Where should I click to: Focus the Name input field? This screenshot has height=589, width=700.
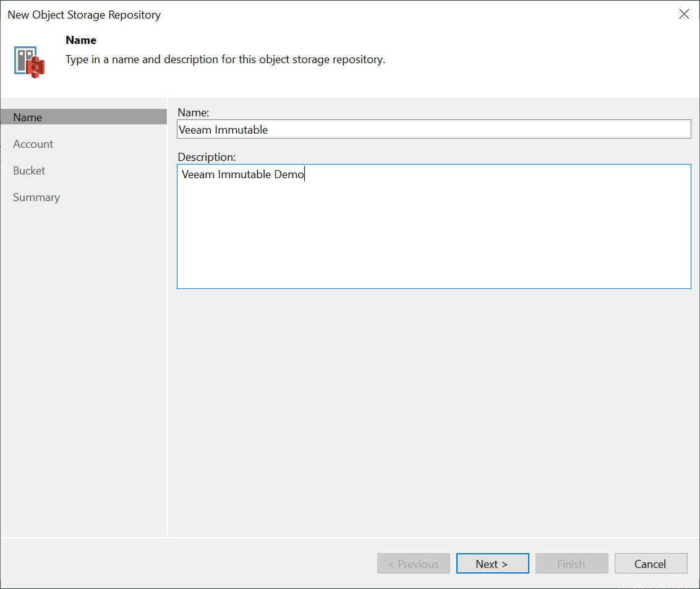(434, 129)
